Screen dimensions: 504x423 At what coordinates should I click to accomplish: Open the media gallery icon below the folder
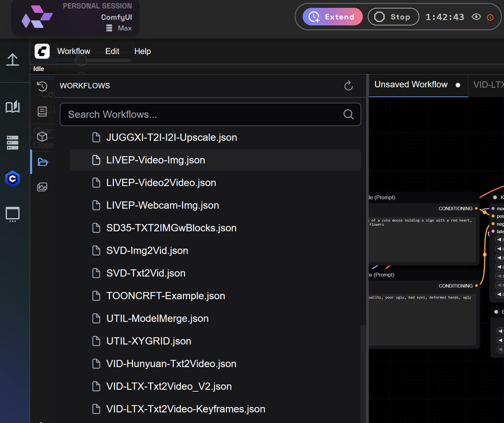[x=42, y=187]
